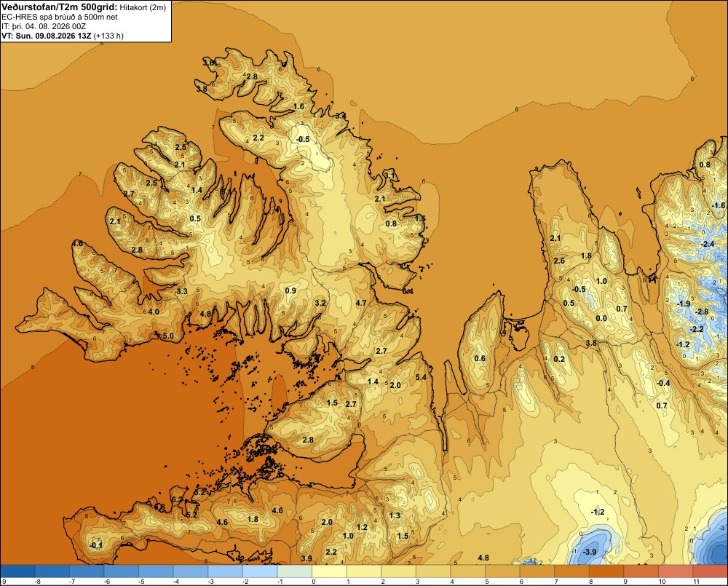
Task: Click the '4.0' temperature value on map
Action: (x=153, y=312)
